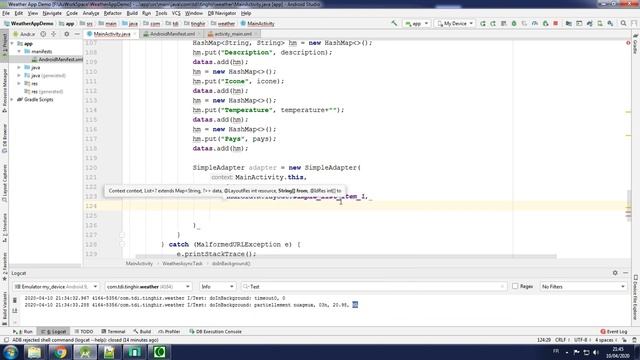Click Project panel settings gear icon

[x=67, y=34]
